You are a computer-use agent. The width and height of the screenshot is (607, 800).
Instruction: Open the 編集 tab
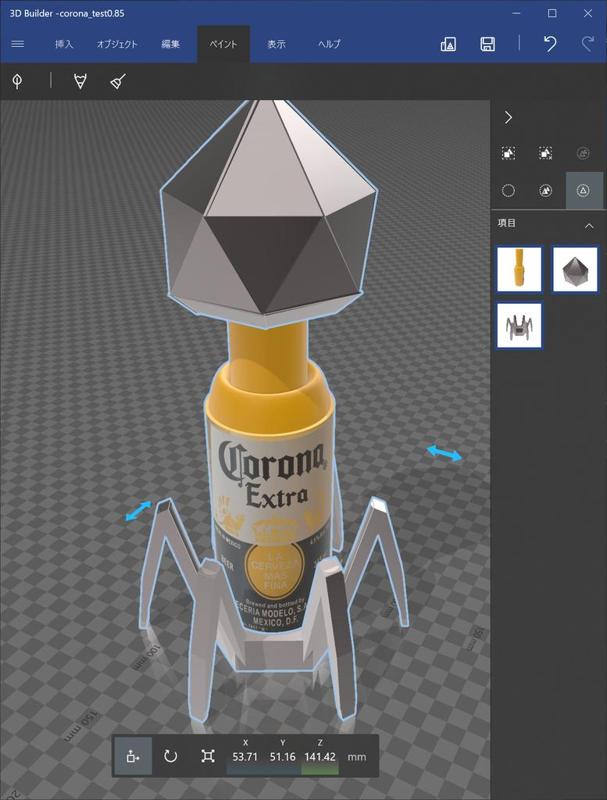pos(170,44)
